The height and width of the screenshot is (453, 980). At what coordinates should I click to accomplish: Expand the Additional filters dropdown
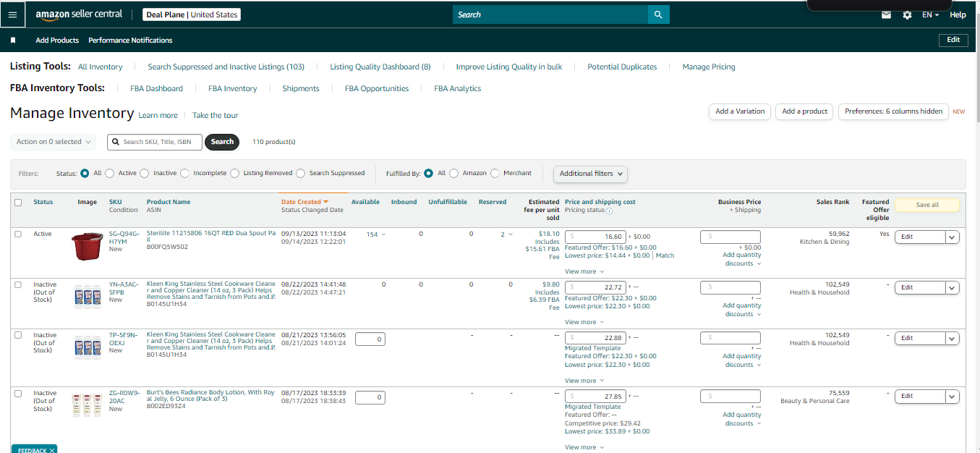[590, 174]
